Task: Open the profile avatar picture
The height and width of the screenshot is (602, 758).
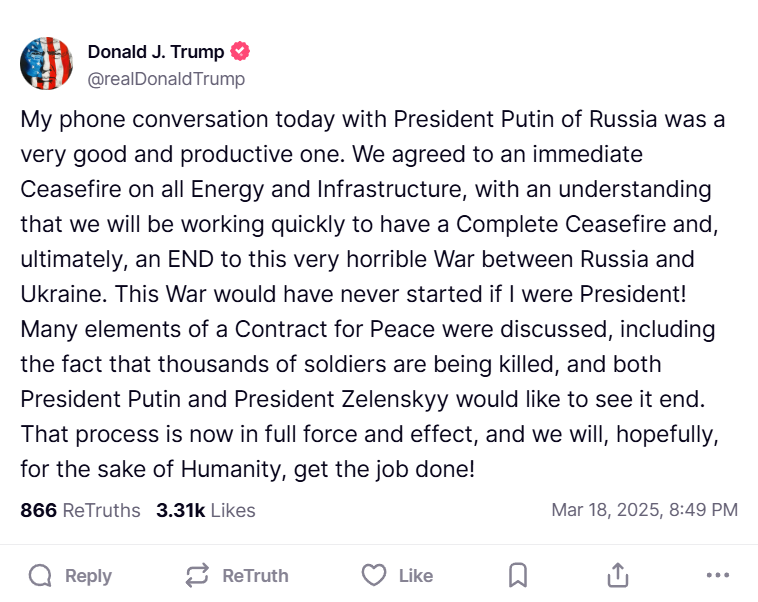Action: (46, 64)
